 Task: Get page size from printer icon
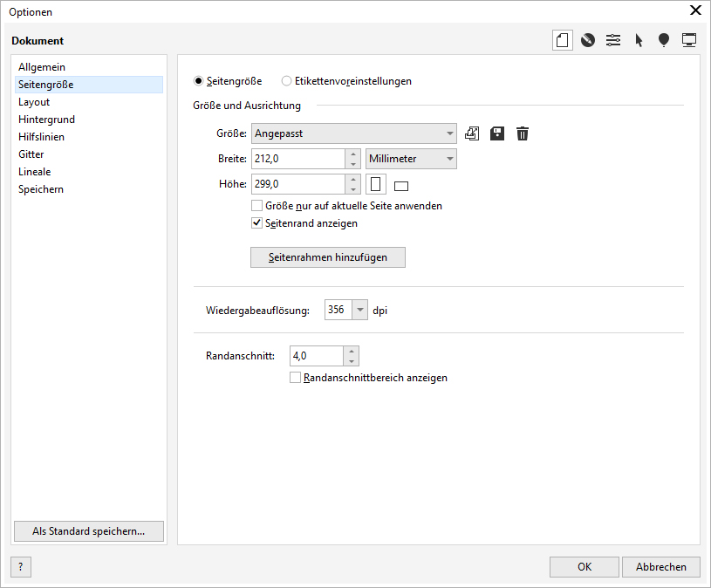(x=472, y=133)
